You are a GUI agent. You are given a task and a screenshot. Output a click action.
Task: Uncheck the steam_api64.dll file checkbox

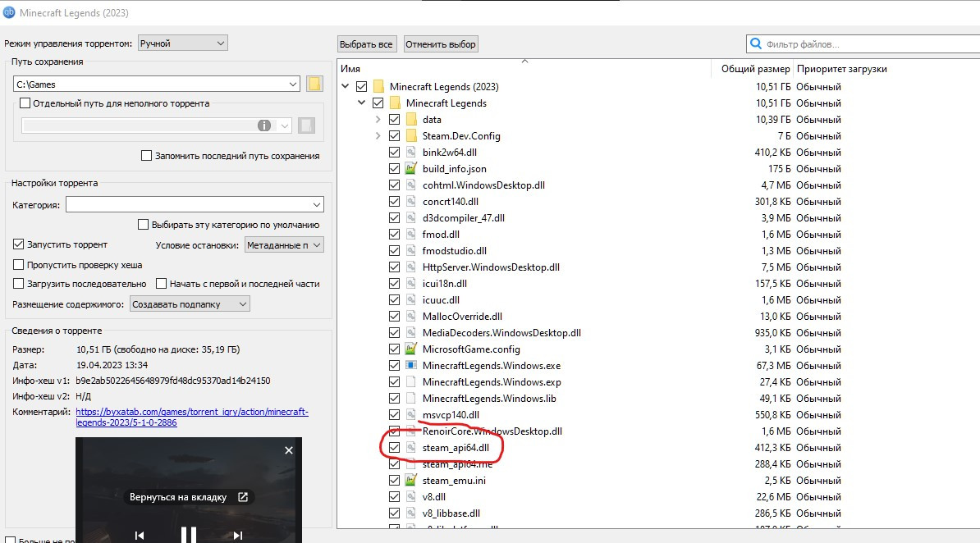click(395, 448)
